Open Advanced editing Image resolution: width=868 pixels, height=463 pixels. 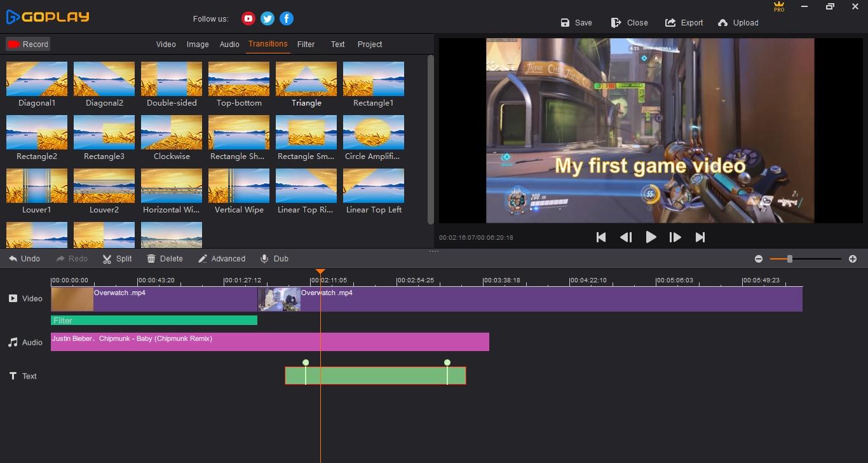tap(222, 259)
